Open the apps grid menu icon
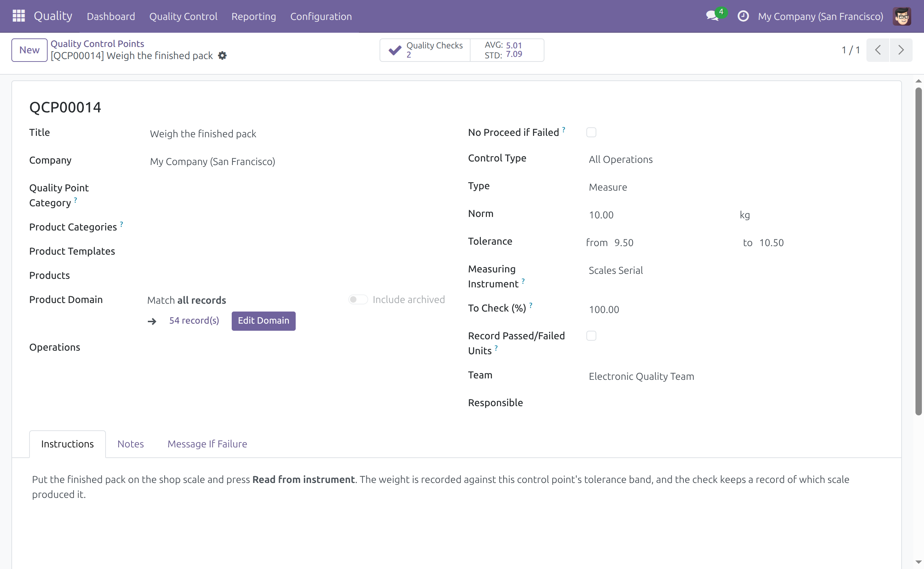Screen dimensions: 924x569 tap(18, 16)
